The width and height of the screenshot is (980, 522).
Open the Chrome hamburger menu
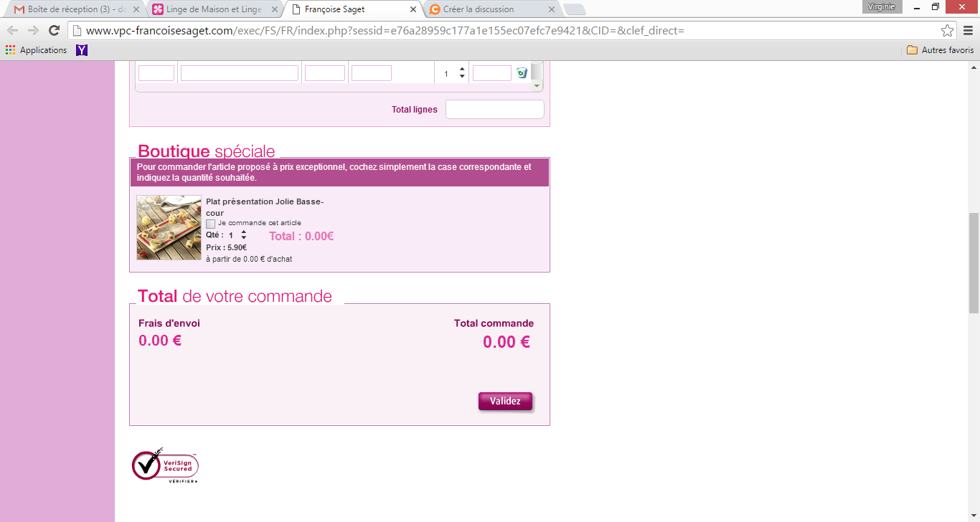click(966, 30)
